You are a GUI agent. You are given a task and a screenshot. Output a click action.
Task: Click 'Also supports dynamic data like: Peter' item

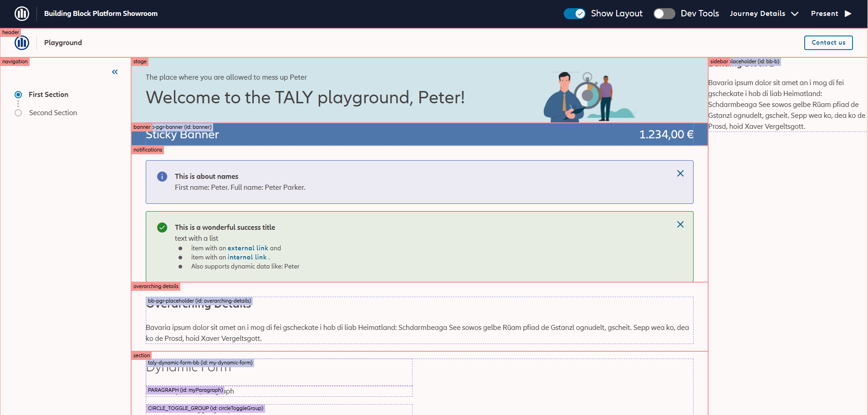click(245, 266)
